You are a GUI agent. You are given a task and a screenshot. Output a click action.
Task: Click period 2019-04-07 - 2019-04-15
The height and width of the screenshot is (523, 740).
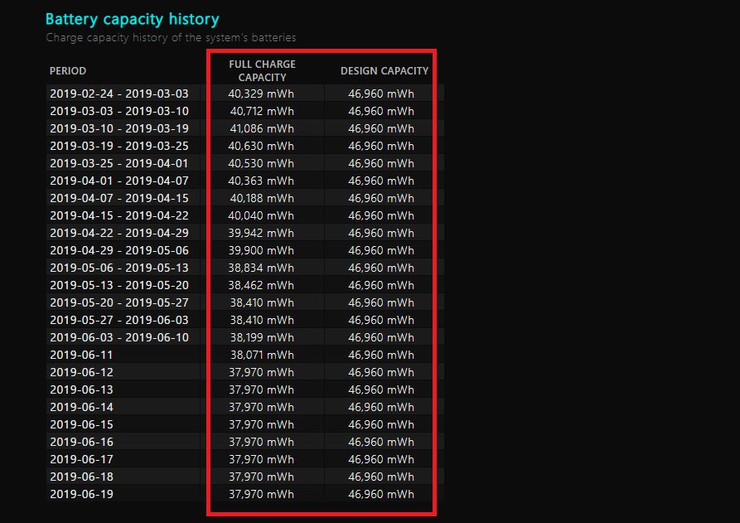pyautogui.click(x=118, y=198)
